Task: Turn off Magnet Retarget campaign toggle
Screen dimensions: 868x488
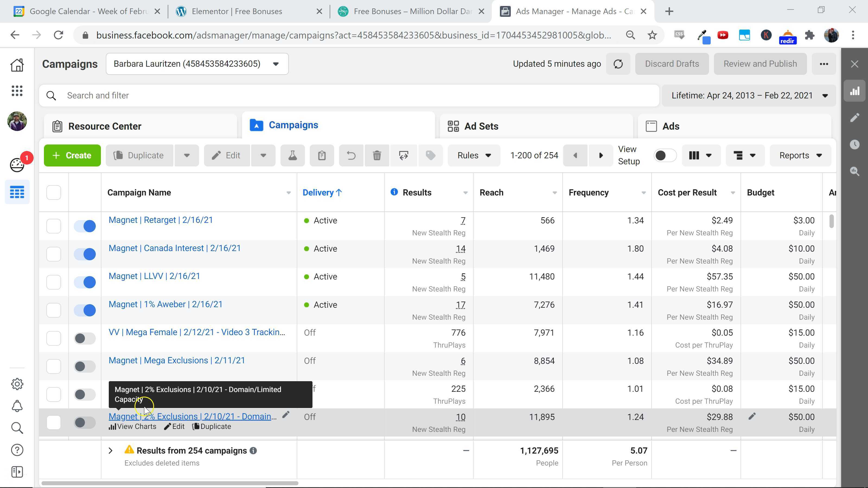Action: tap(85, 226)
